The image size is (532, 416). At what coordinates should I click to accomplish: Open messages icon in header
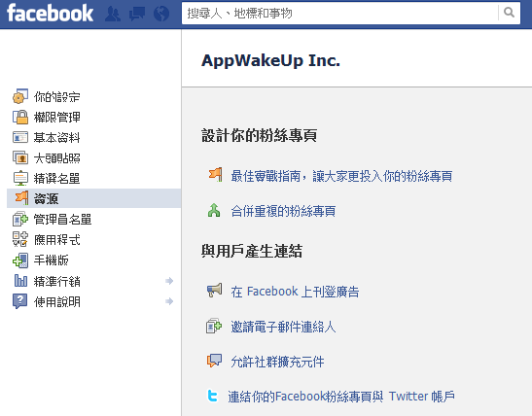(x=137, y=14)
